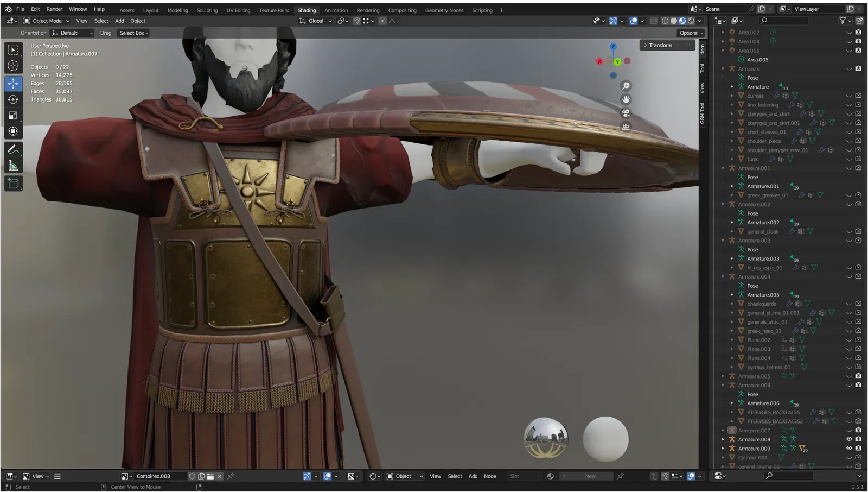
Task: Open the GBH Tool sidebar tab
Action: 703,113
